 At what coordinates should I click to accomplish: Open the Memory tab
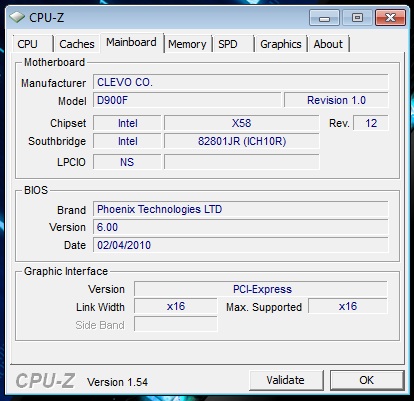click(x=187, y=44)
